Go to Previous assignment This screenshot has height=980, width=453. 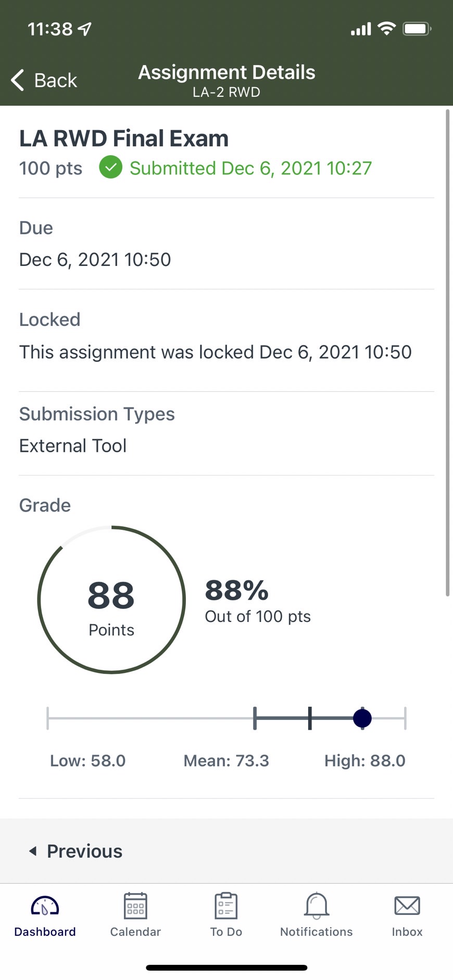76,851
